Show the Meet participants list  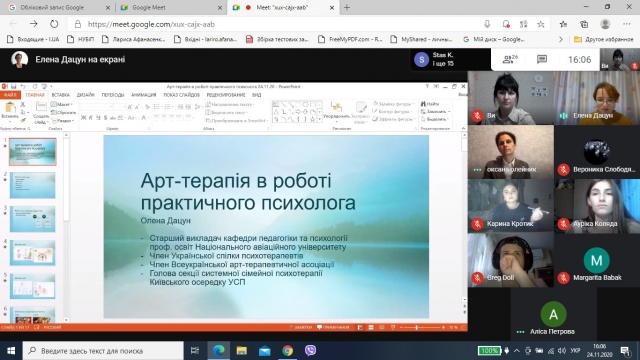(510, 60)
